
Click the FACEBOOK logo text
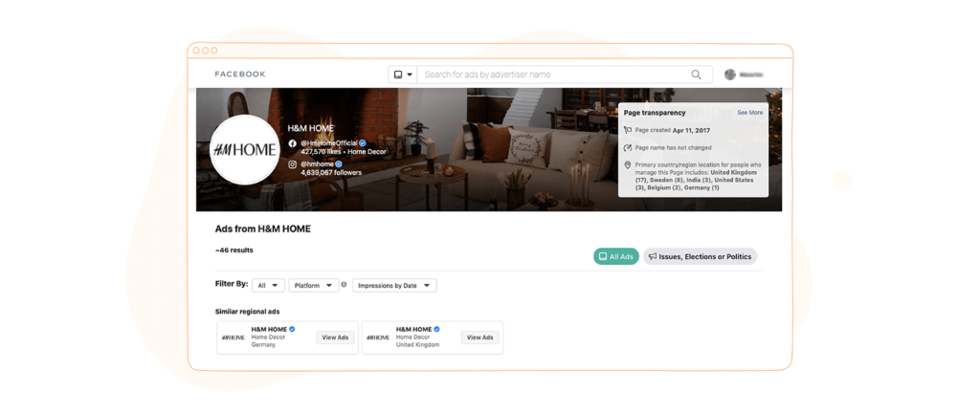tap(240, 75)
